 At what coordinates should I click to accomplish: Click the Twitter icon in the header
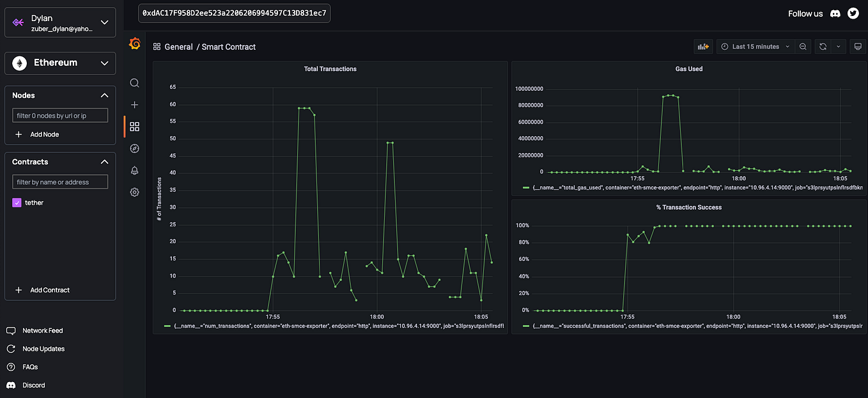point(853,13)
